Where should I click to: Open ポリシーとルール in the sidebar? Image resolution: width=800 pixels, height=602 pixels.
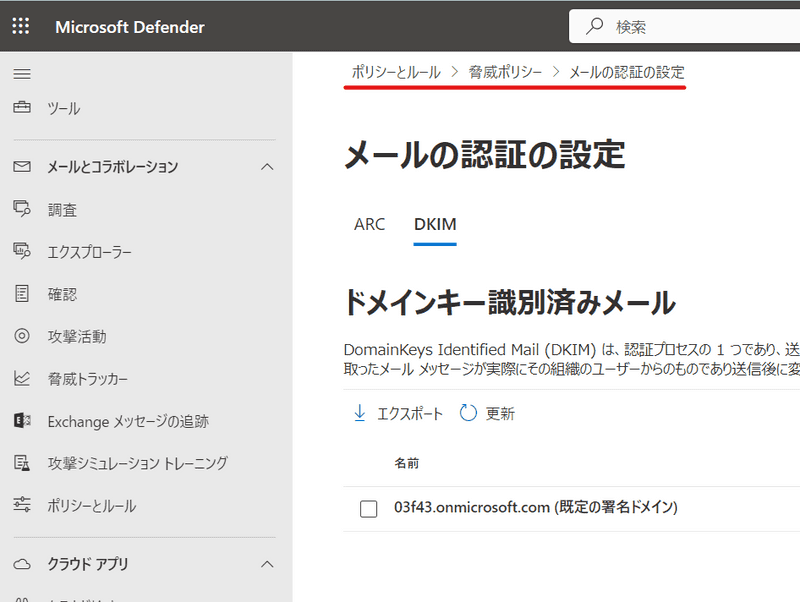(91, 506)
